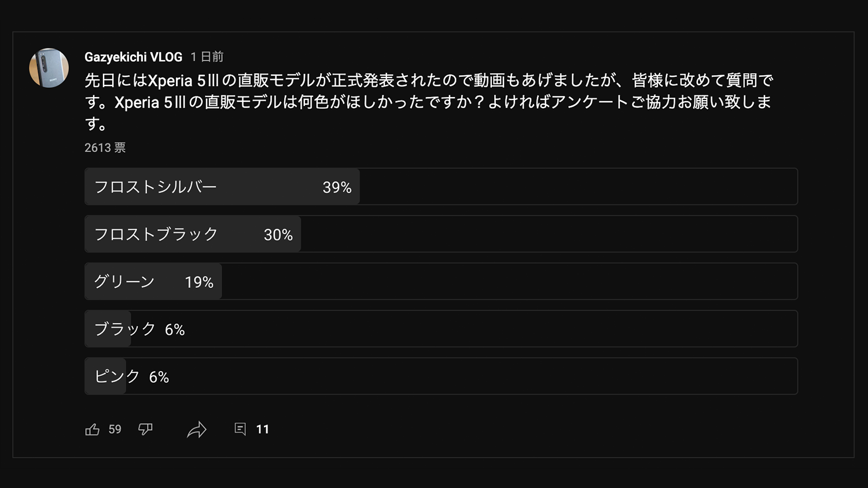This screenshot has width=868, height=488.
Task: Share the post using arrow icon
Action: point(197,430)
